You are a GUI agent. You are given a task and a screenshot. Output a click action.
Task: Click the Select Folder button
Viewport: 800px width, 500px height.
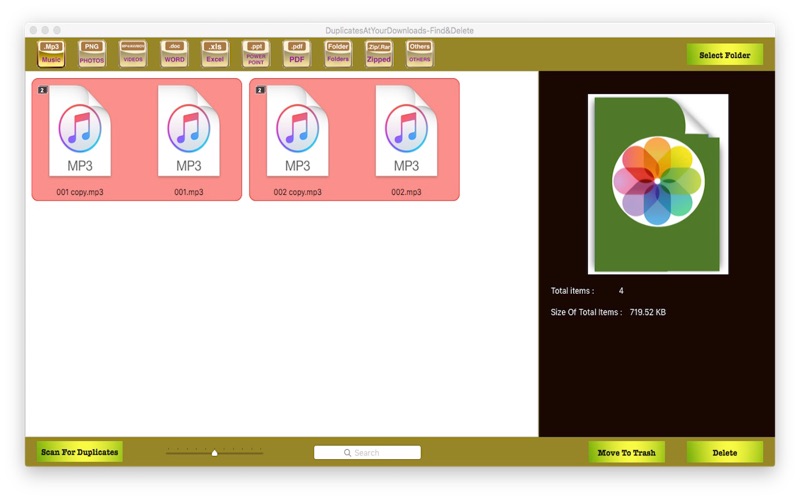(724, 55)
